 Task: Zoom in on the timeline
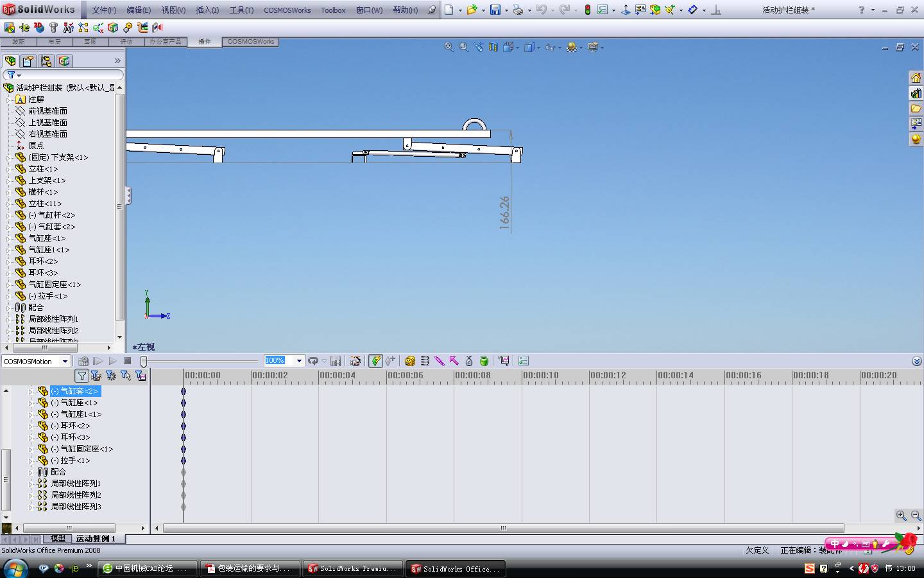tap(902, 515)
